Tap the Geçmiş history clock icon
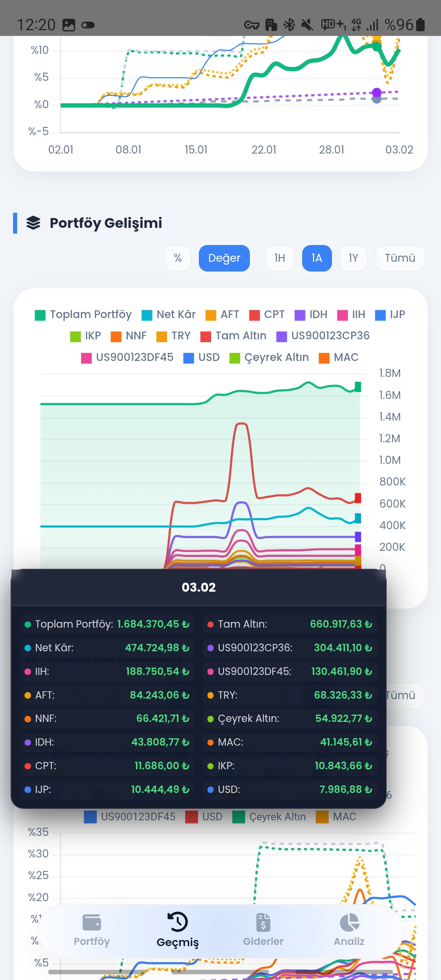 (178, 922)
